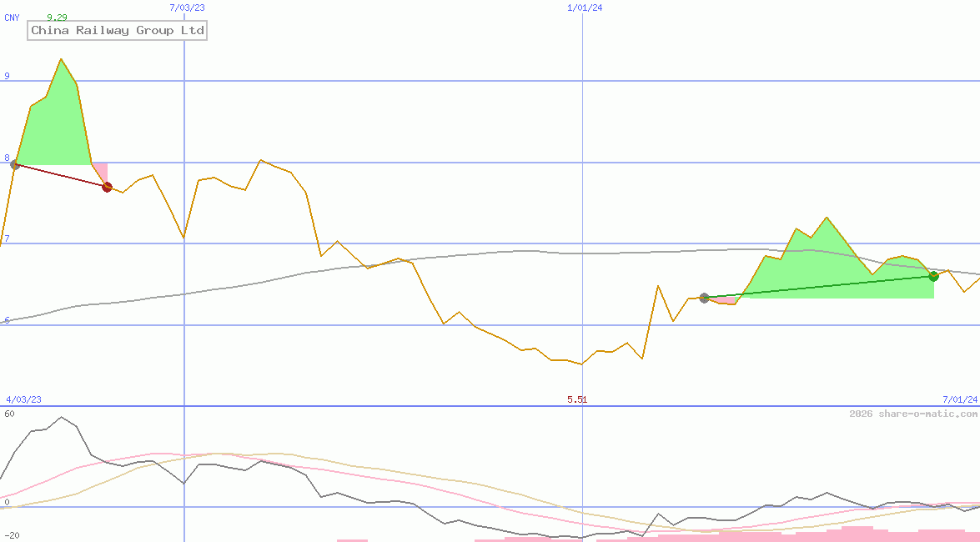Select the dark red trendline endpoint marker

coord(106,188)
